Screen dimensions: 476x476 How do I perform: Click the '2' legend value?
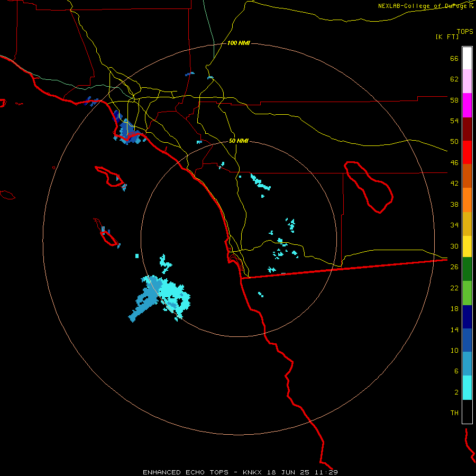tap(456, 392)
